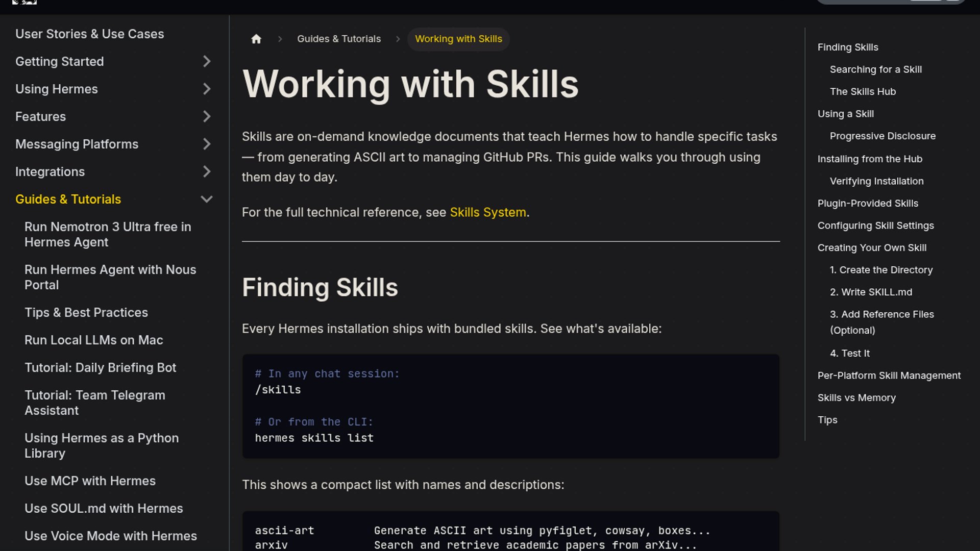Jump to 4. Test It step
Viewport: 980px width, 551px height.
pyautogui.click(x=849, y=353)
